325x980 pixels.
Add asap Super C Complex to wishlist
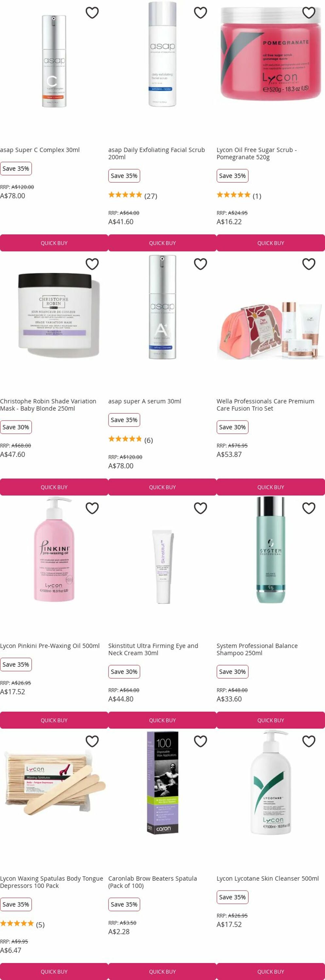coord(92,12)
